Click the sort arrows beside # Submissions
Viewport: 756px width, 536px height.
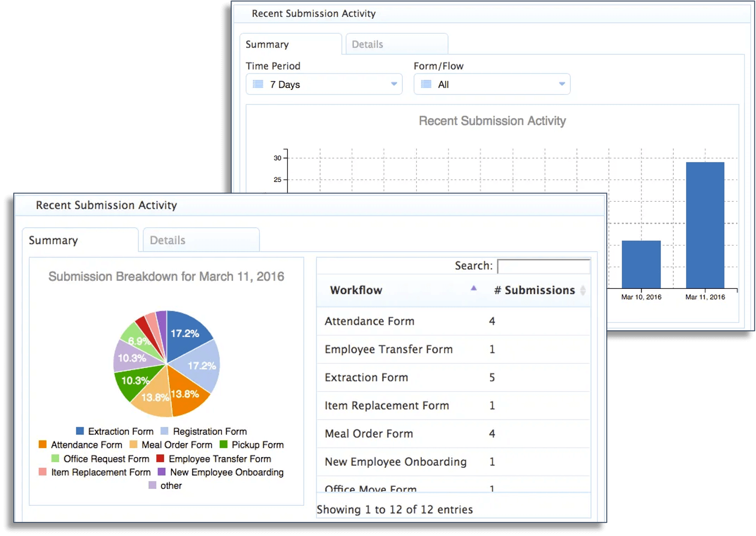point(583,290)
